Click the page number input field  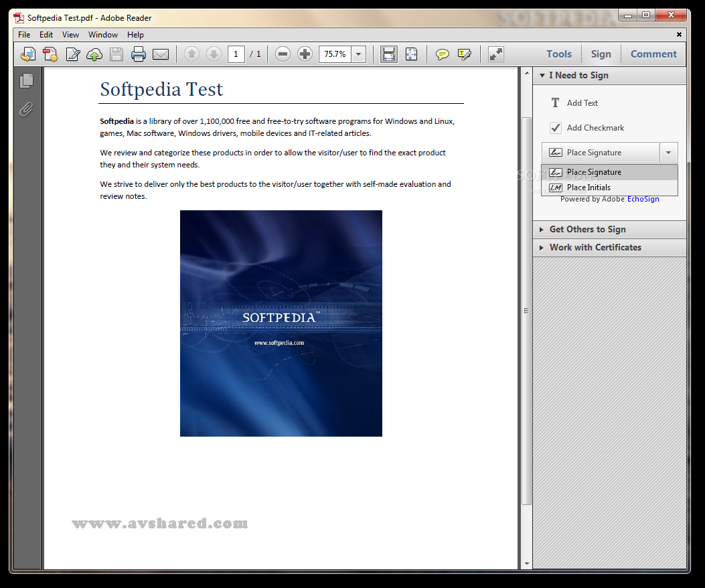click(x=236, y=54)
